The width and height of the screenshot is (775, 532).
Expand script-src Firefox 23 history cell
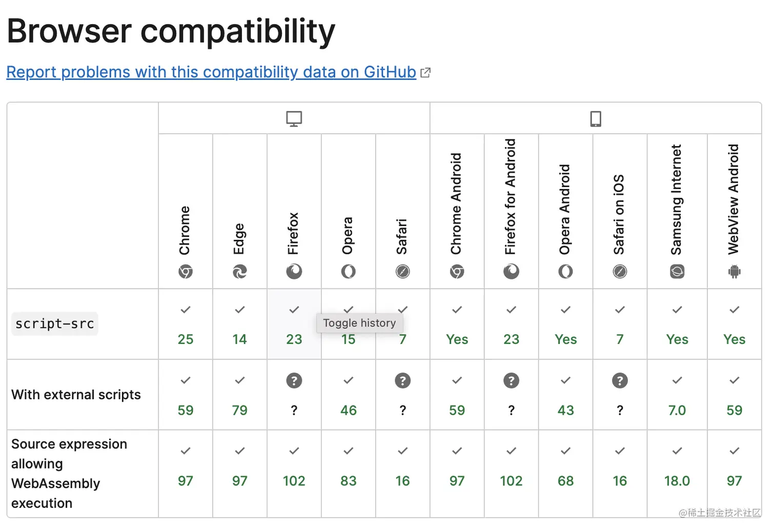(x=294, y=324)
